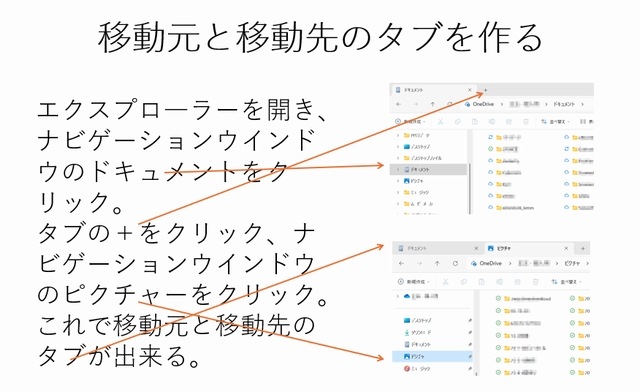Open 並べ替え sort menu in two-tab Explorer
This screenshot has height=392, width=640.
(566, 282)
